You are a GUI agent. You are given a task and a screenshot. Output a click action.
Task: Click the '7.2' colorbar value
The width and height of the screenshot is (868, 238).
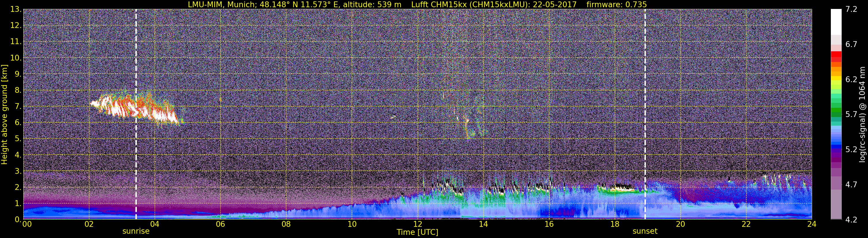pyautogui.click(x=851, y=9)
